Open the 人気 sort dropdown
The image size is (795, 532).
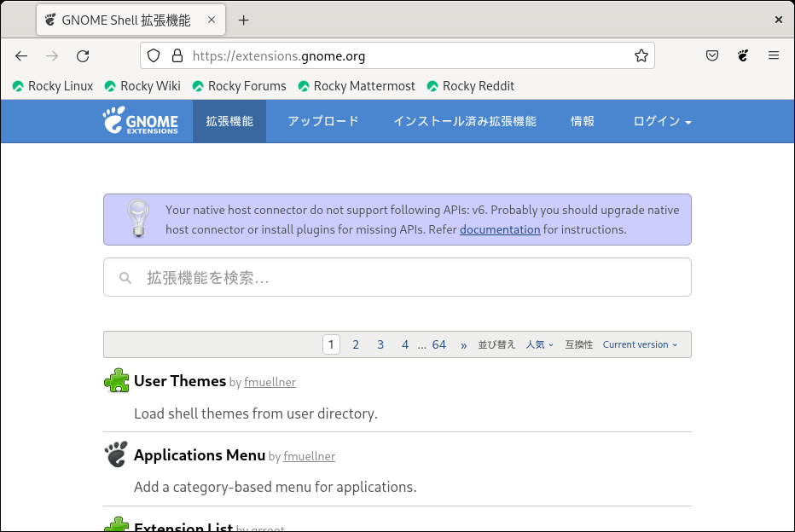pyautogui.click(x=539, y=344)
